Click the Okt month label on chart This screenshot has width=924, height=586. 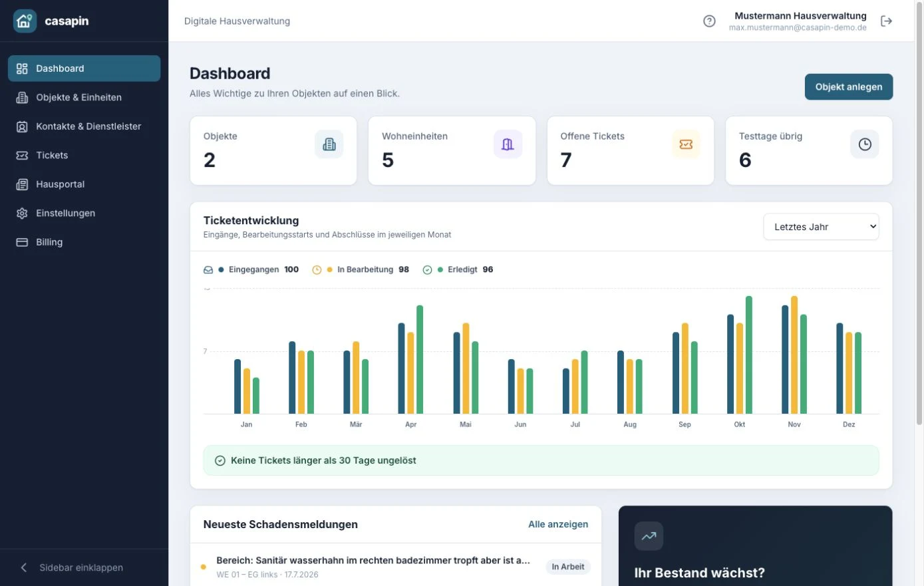pyautogui.click(x=740, y=424)
